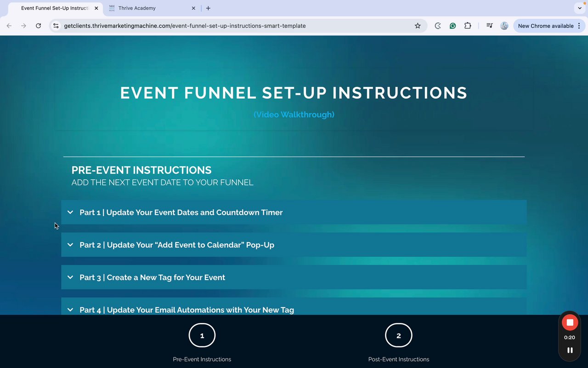Open the Extensions puzzle-piece menu
This screenshot has height=368, width=588.
point(468,26)
